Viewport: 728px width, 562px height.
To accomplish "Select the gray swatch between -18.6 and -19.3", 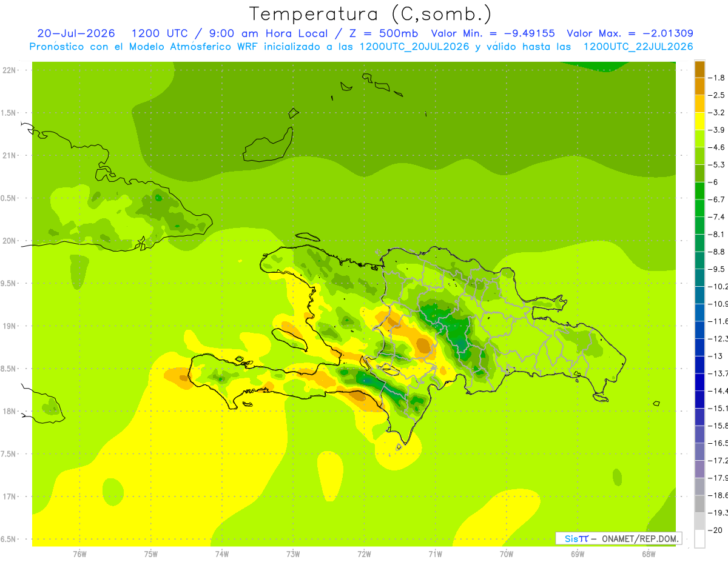I will pyautogui.click(x=699, y=504).
